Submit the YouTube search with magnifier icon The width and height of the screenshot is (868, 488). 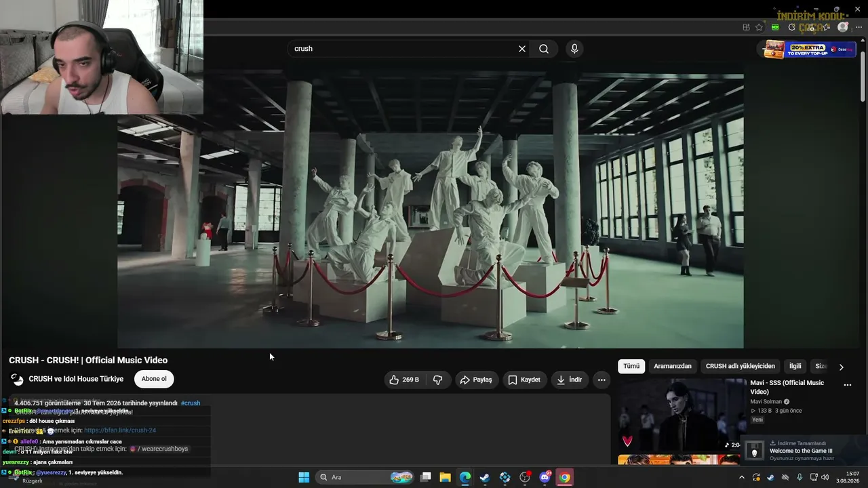coord(544,49)
